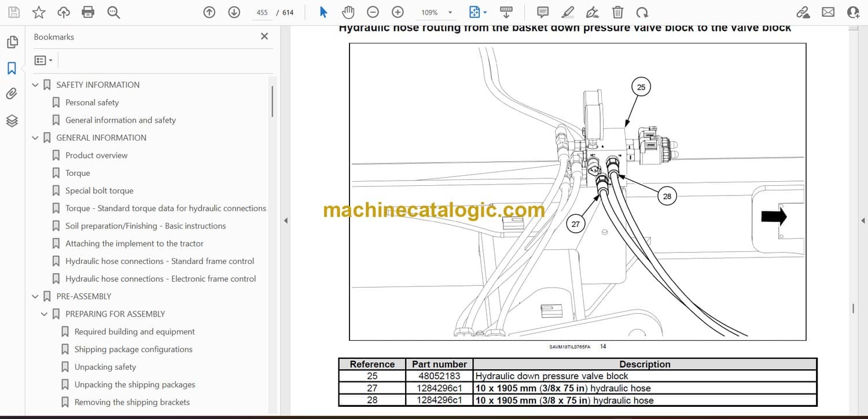
Task: Open the Product overview bookmark
Action: (96, 155)
